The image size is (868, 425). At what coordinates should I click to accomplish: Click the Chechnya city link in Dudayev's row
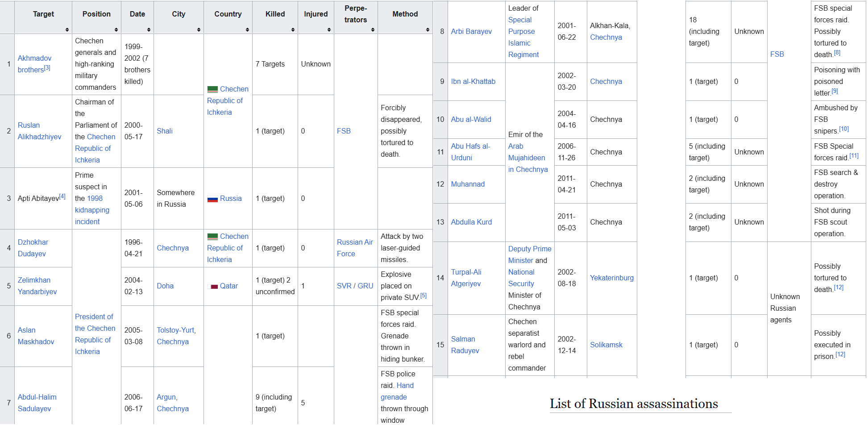tap(173, 248)
